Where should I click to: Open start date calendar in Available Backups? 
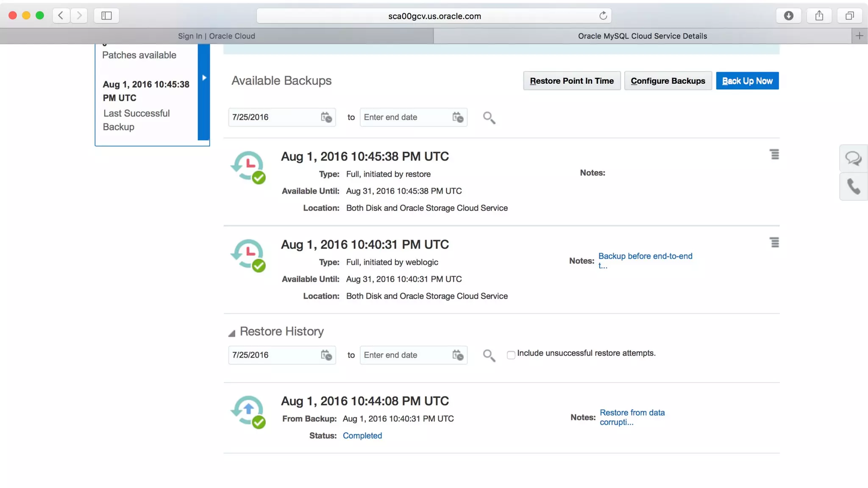326,117
